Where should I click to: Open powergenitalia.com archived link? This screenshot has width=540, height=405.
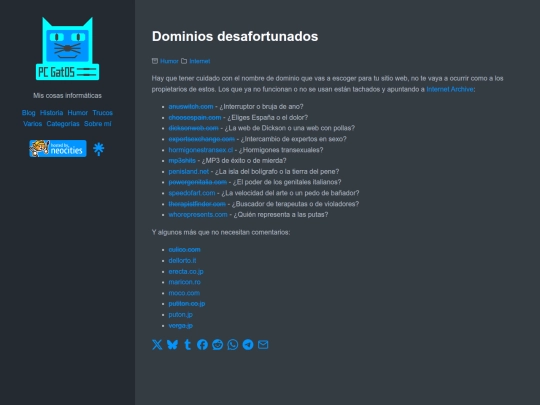tap(198, 182)
